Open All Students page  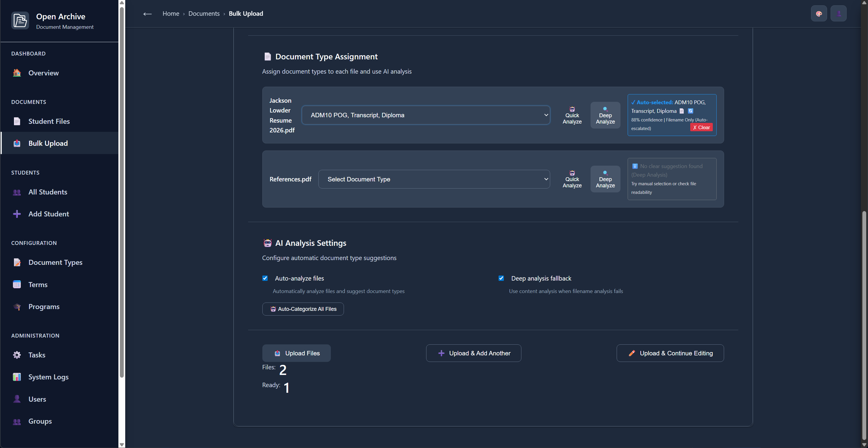(x=59, y=192)
